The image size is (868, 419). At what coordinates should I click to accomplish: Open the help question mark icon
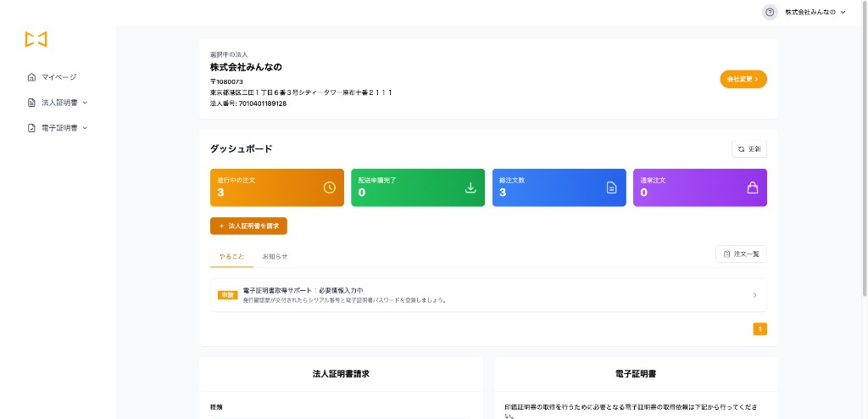[x=770, y=12]
